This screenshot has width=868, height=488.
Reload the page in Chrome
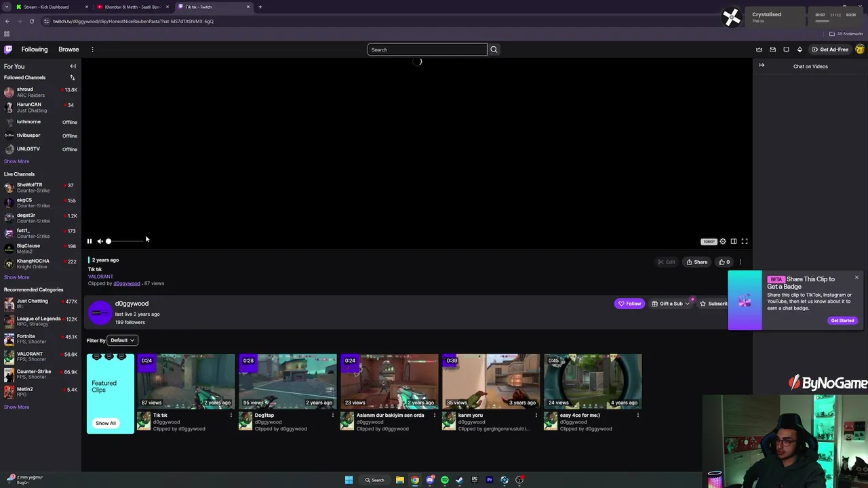[x=31, y=21]
